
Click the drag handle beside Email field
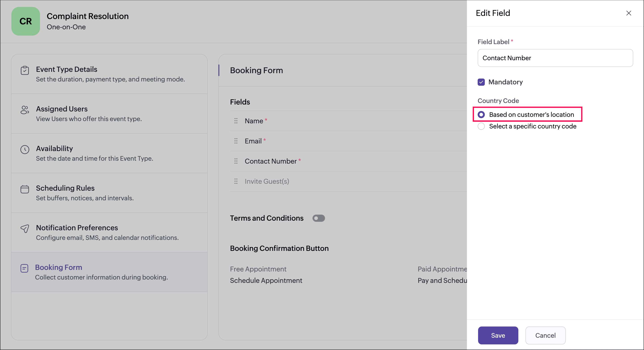coord(236,141)
